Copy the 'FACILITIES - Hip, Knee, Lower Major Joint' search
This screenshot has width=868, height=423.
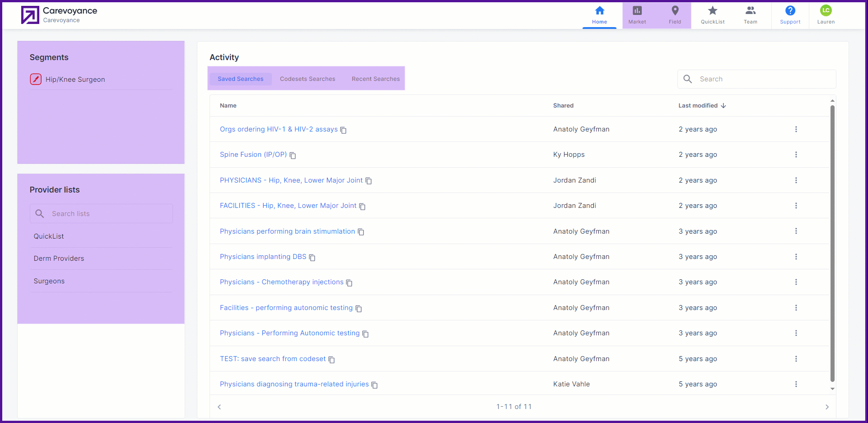point(362,207)
